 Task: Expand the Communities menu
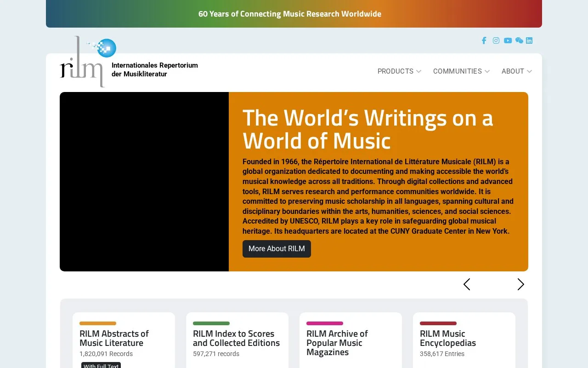[x=461, y=71]
